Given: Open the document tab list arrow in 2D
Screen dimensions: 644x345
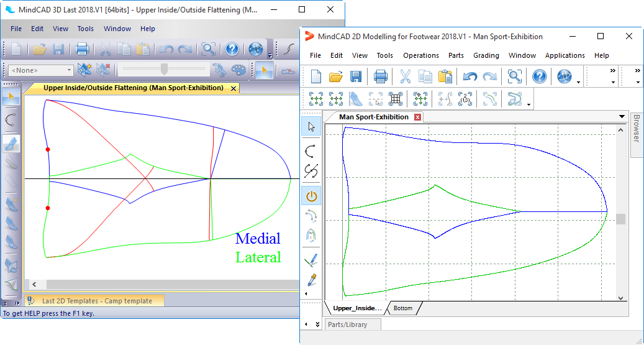Looking at the screenshot, I should click(622, 117).
